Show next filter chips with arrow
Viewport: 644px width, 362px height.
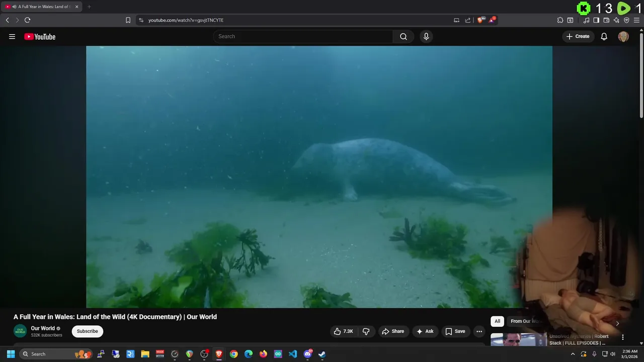[617, 323]
